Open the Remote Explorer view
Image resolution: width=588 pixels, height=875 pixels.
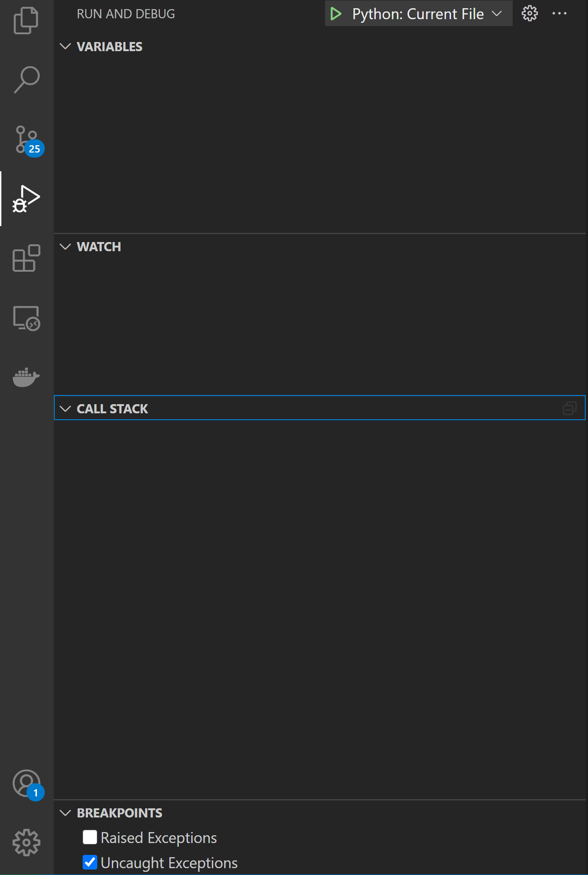26,318
